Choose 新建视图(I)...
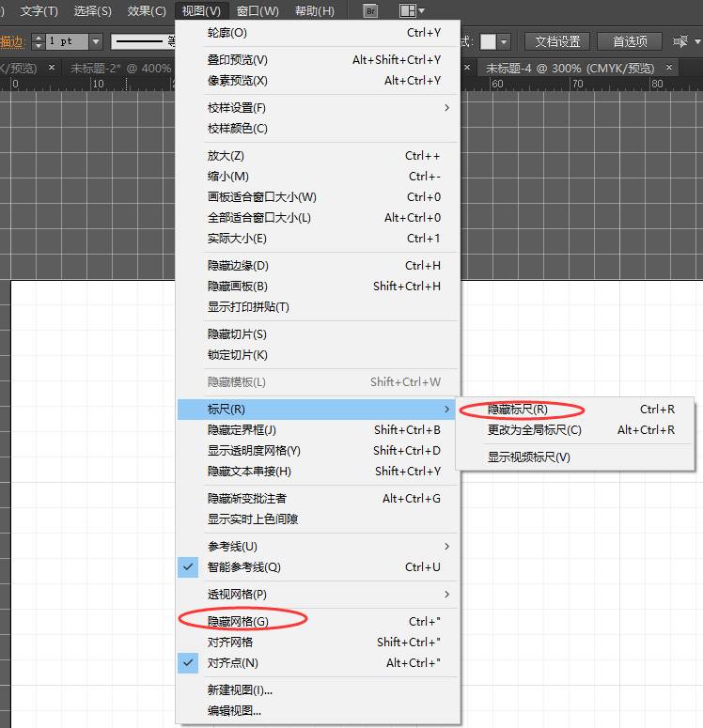 tap(319, 690)
